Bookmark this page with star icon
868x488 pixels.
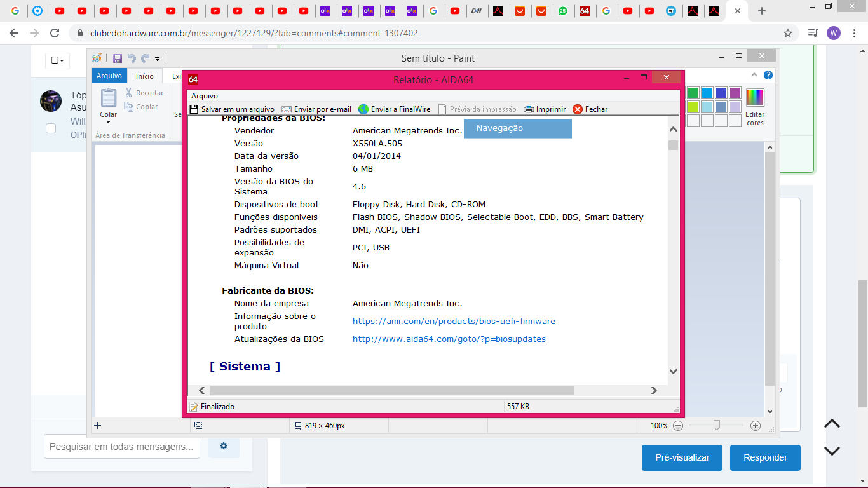[788, 33]
